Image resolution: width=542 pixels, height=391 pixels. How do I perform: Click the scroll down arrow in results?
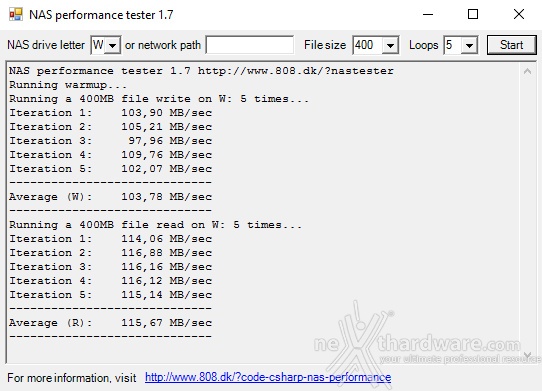pos(527,355)
